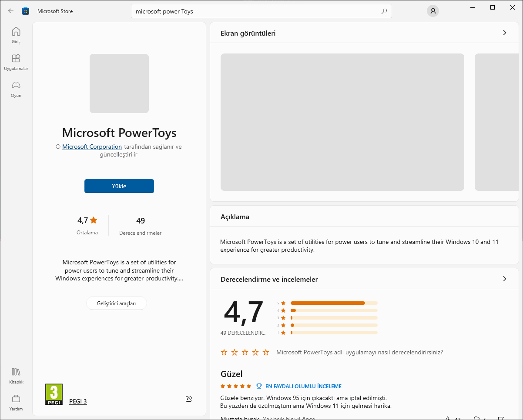Viewport: 523px width, 420px height.
Task: Rate the app three stars
Action: (x=245, y=352)
